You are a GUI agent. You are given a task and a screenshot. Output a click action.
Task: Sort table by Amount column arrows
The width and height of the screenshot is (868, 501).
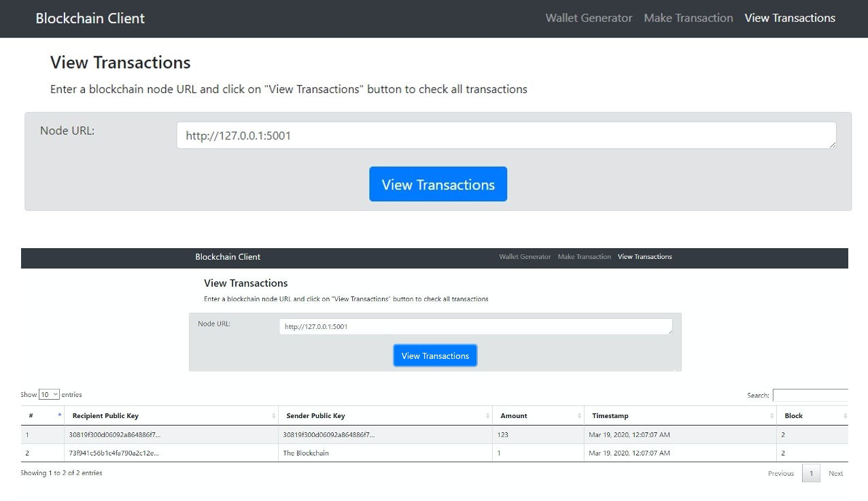(x=579, y=416)
